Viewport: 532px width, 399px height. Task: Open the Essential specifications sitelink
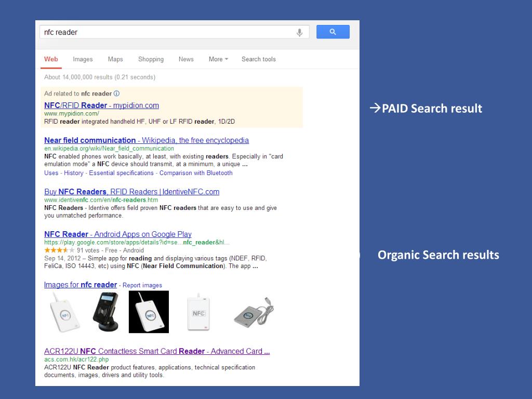121,172
